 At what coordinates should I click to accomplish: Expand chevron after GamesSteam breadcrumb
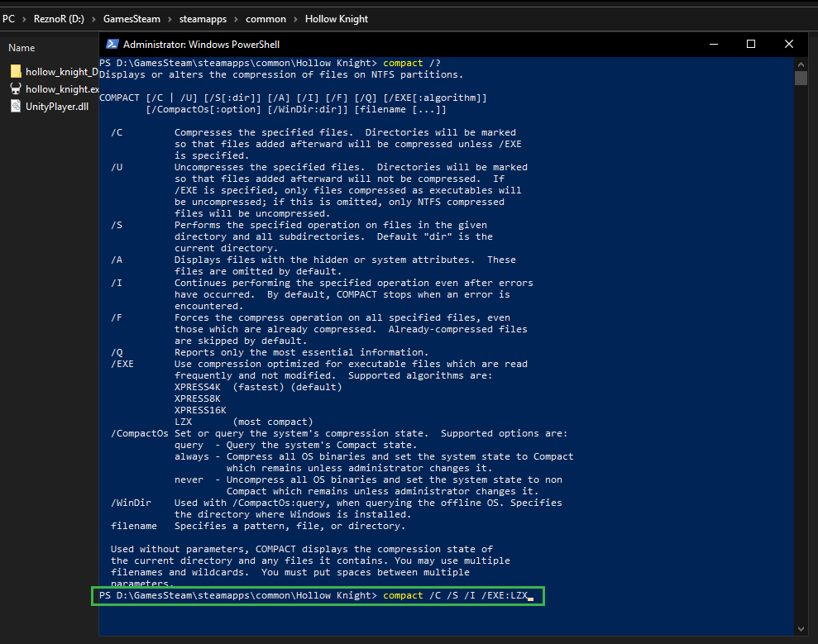click(x=170, y=19)
